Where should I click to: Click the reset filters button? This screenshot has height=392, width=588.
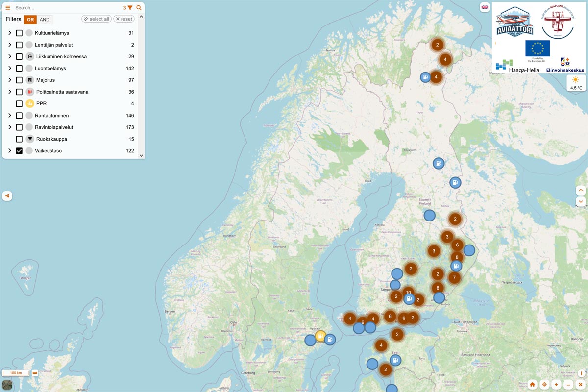click(x=124, y=19)
